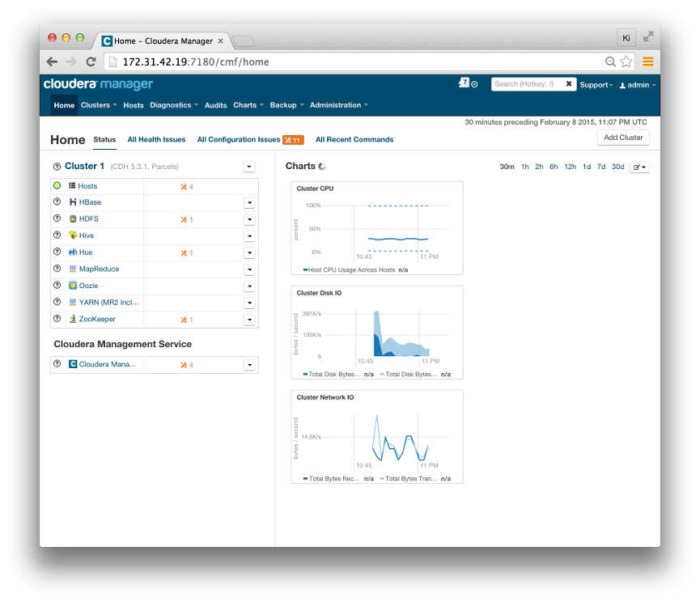Image resolution: width=700 pixels, height=602 pixels.
Task: Open the ZooKeeper actions dropdown
Action: click(249, 320)
